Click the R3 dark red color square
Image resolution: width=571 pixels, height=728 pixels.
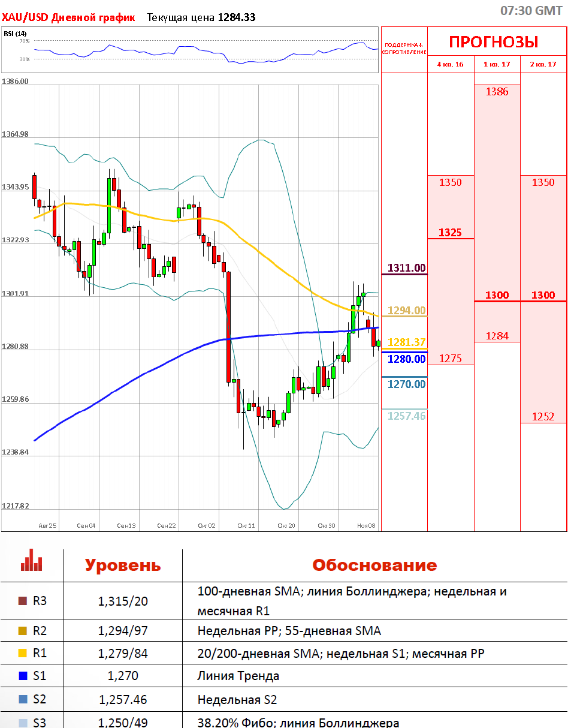click(x=23, y=601)
